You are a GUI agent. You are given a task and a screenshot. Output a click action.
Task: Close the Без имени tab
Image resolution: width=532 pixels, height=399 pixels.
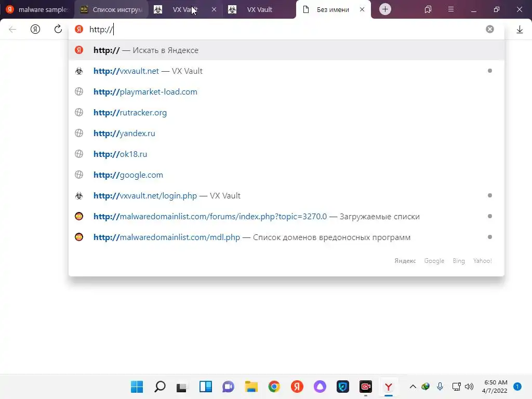tap(362, 9)
